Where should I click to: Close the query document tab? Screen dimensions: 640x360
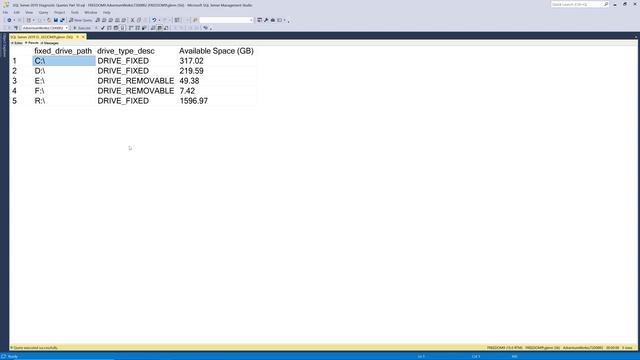[83, 37]
